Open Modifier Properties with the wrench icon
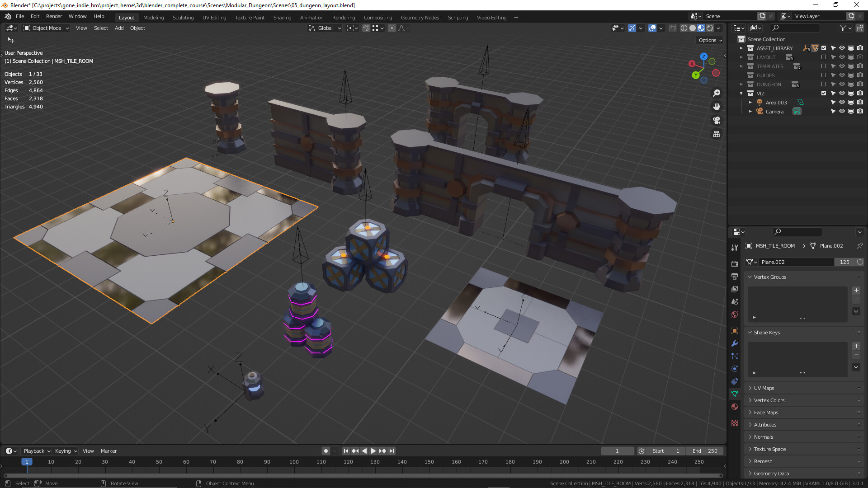The width and height of the screenshot is (868, 488). click(735, 344)
